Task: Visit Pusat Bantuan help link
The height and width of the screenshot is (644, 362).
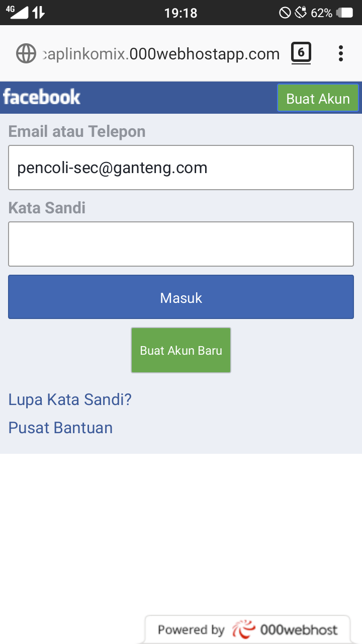Action: (60, 427)
